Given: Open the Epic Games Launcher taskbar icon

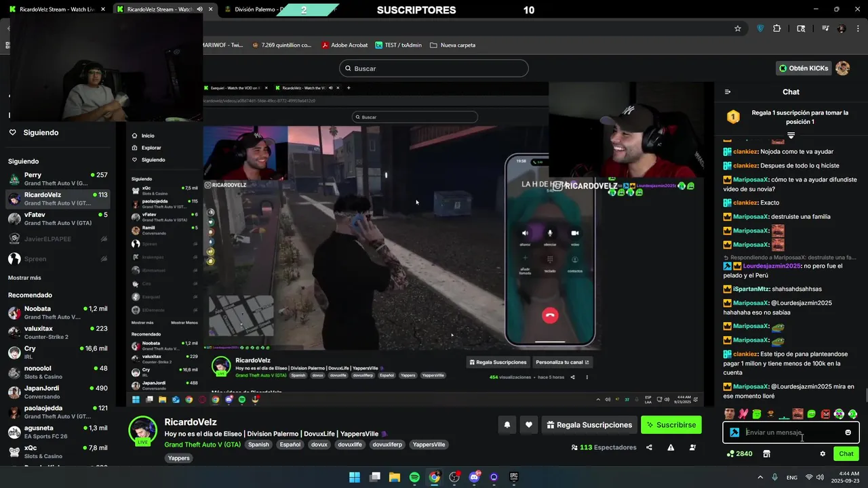Looking at the screenshot, I should [514, 477].
